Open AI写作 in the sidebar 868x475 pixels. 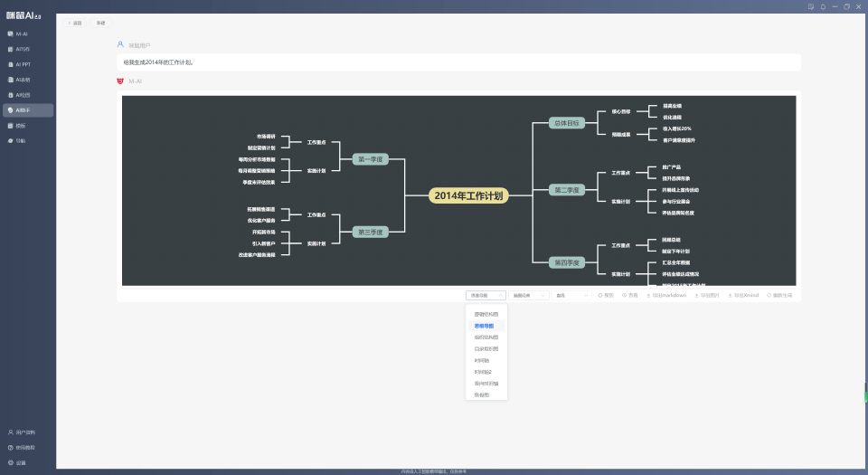tap(24, 49)
